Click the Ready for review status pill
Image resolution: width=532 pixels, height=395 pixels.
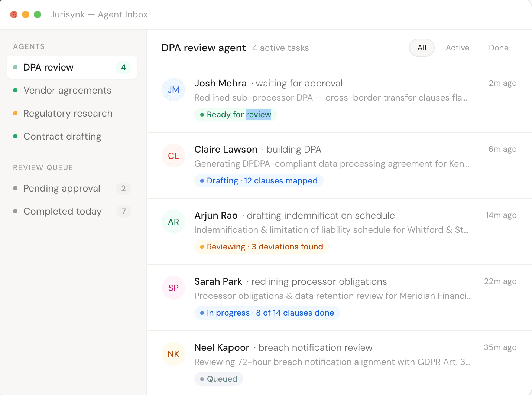236,115
